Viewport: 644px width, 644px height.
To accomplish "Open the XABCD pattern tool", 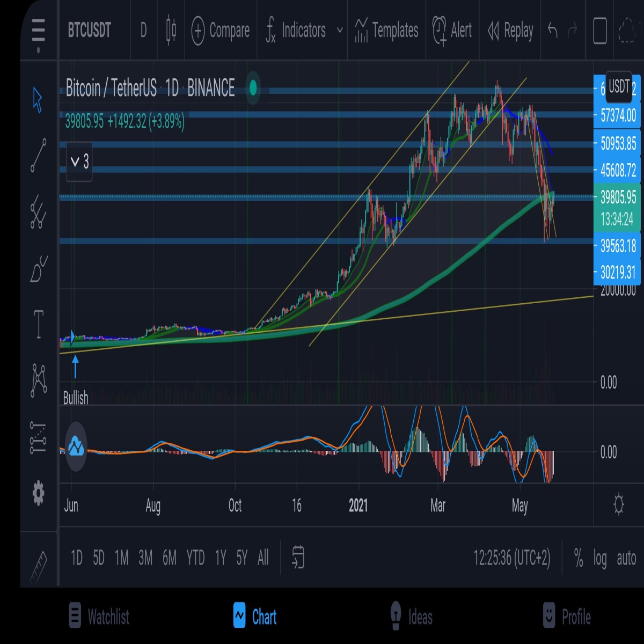I will 38,380.
